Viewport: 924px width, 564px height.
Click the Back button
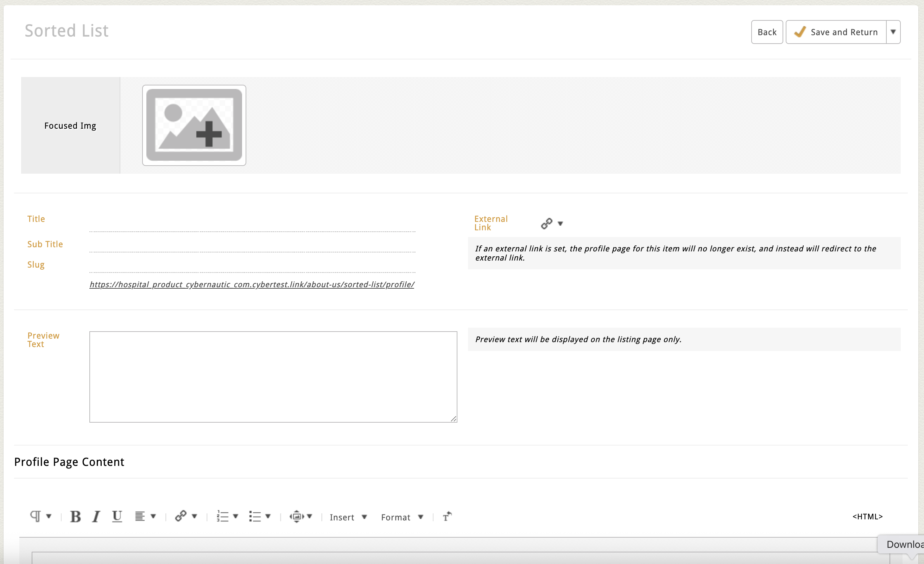point(766,32)
